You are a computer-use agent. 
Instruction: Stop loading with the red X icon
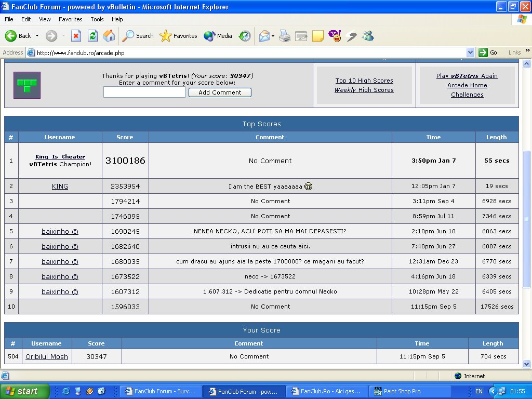[x=76, y=36]
